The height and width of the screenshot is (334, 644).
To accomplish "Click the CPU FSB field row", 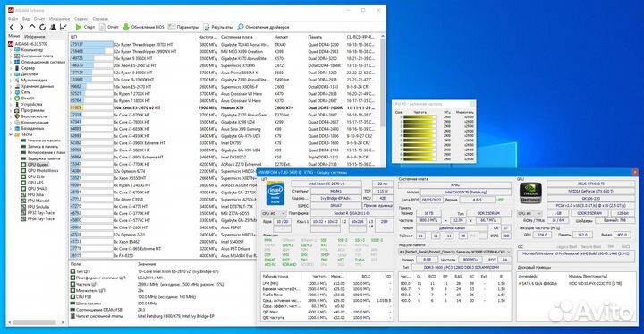I will pos(162,297).
